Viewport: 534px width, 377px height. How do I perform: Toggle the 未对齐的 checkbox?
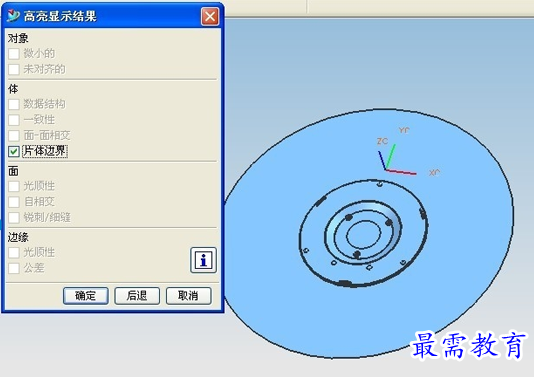(14, 69)
